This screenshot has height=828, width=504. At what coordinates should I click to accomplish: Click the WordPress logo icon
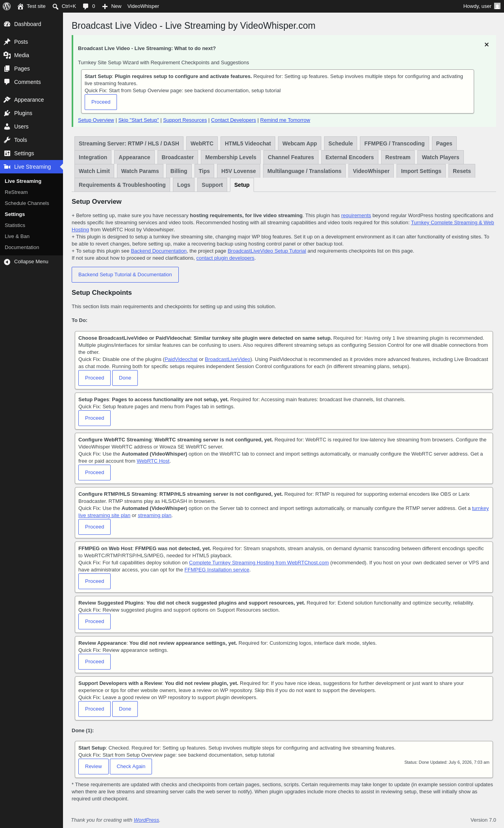7,6
